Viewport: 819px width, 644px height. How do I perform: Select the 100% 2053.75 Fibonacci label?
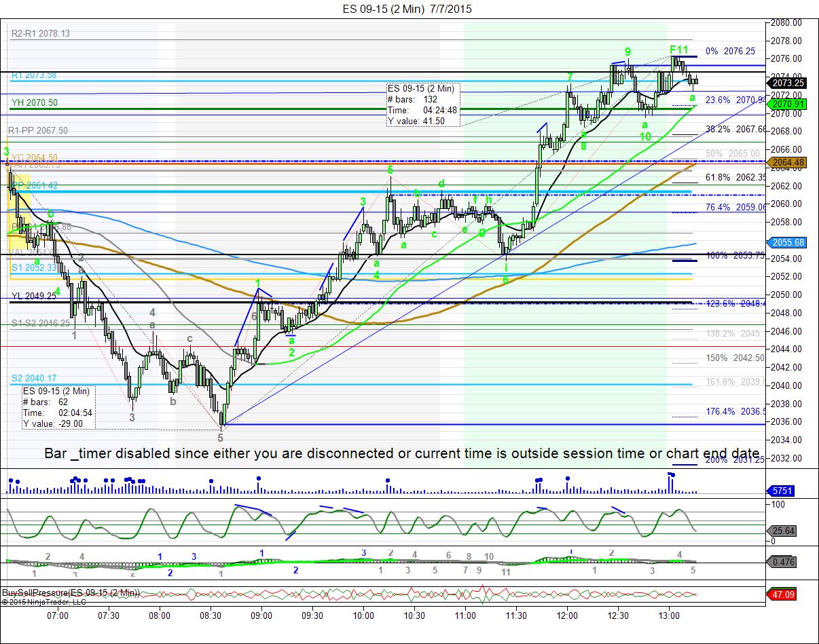point(735,255)
